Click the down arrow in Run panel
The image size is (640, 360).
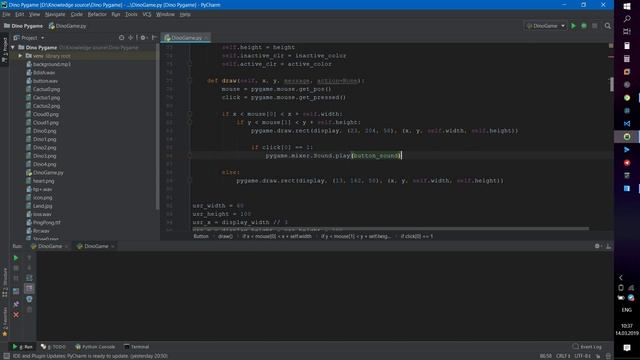click(x=29, y=268)
